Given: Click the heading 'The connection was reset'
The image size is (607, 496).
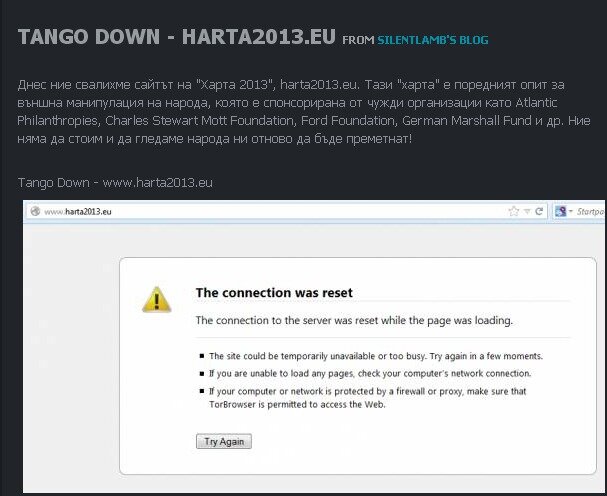Looking at the screenshot, I should (274, 293).
